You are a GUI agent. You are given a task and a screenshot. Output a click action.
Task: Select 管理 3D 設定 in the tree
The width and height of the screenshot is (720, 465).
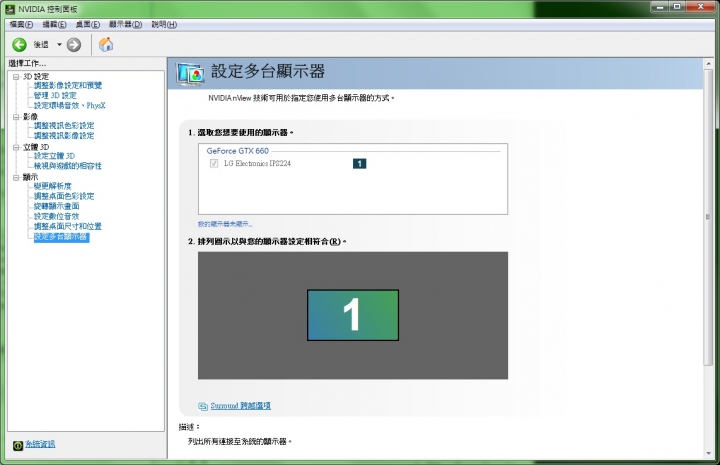55,95
